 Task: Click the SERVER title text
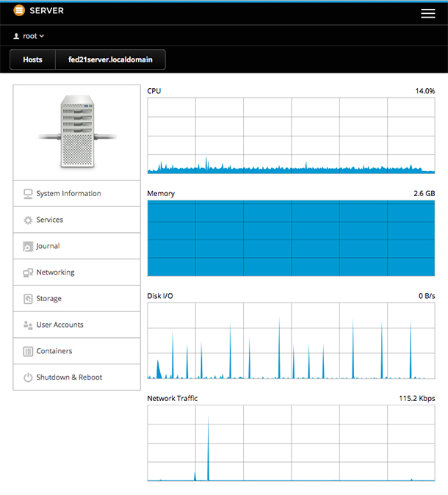click(x=47, y=11)
